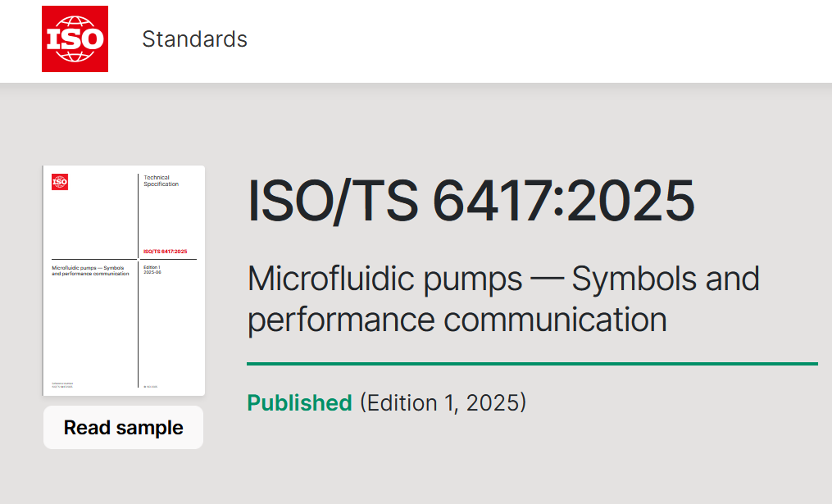Open the Standards navigation link

point(194,39)
